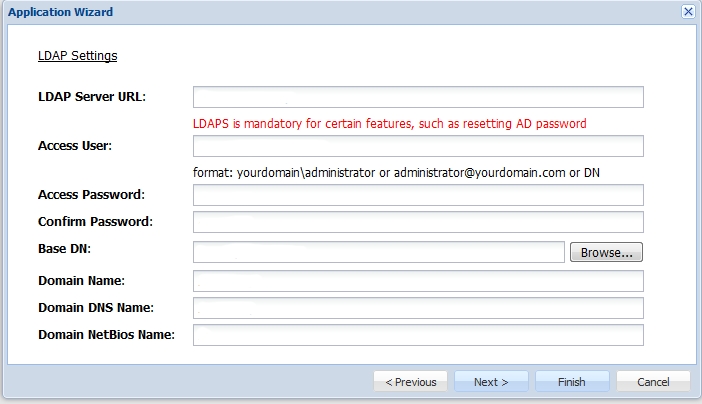Click the Next button

tap(491, 382)
